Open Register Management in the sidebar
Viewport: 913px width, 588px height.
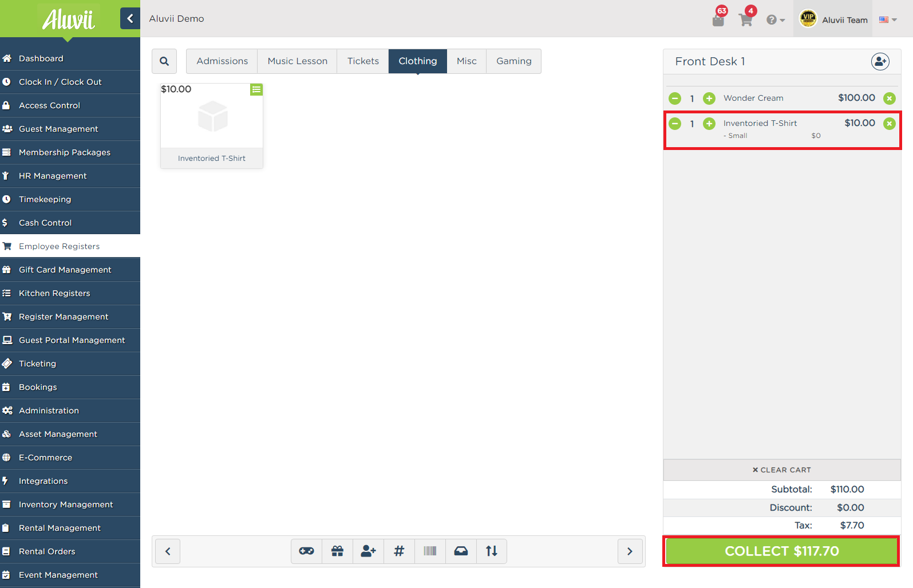tap(70, 317)
